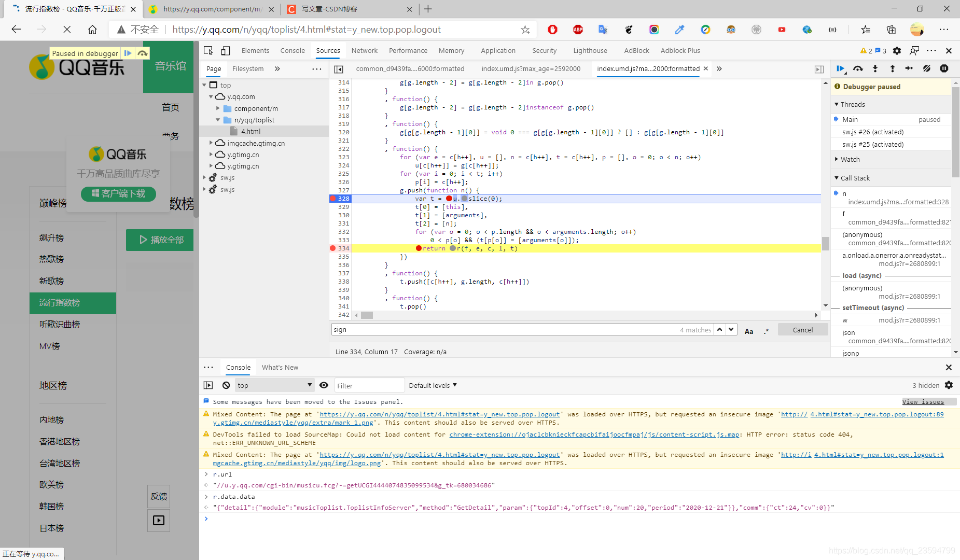
Task: Clear the console with the ban icon
Action: tap(226, 385)
